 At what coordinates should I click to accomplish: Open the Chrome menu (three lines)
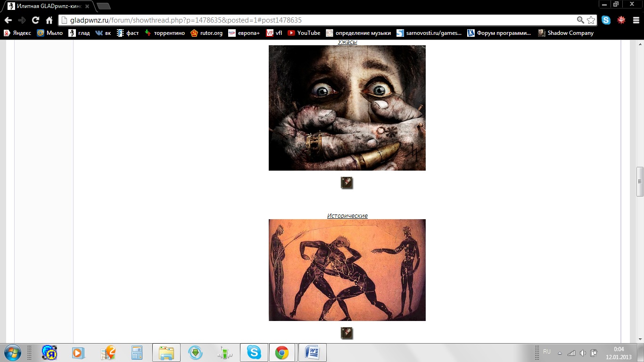635,20
